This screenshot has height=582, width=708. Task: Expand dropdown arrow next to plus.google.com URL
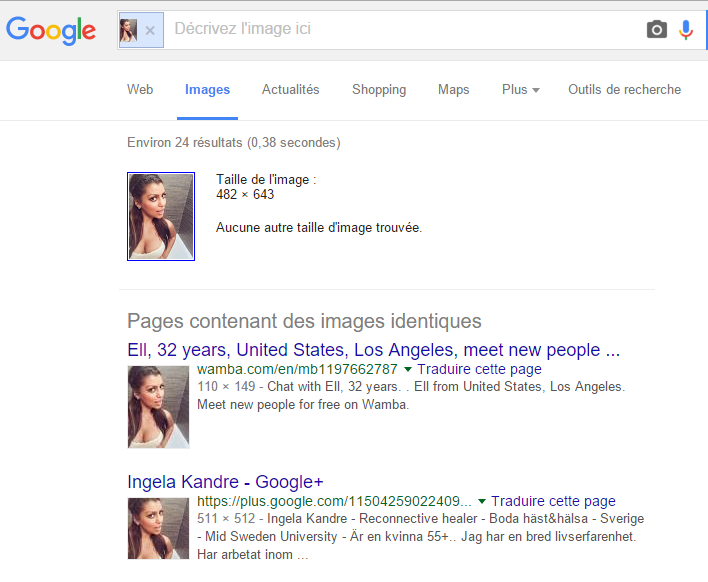tap(482, 502)
